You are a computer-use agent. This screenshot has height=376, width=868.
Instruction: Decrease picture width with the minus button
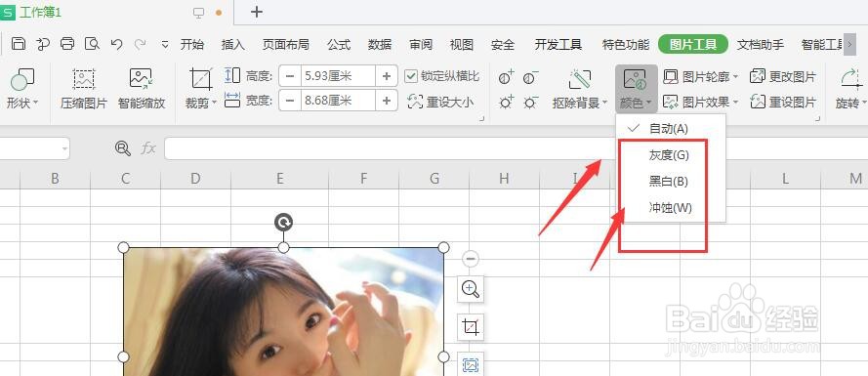point(290,101)
